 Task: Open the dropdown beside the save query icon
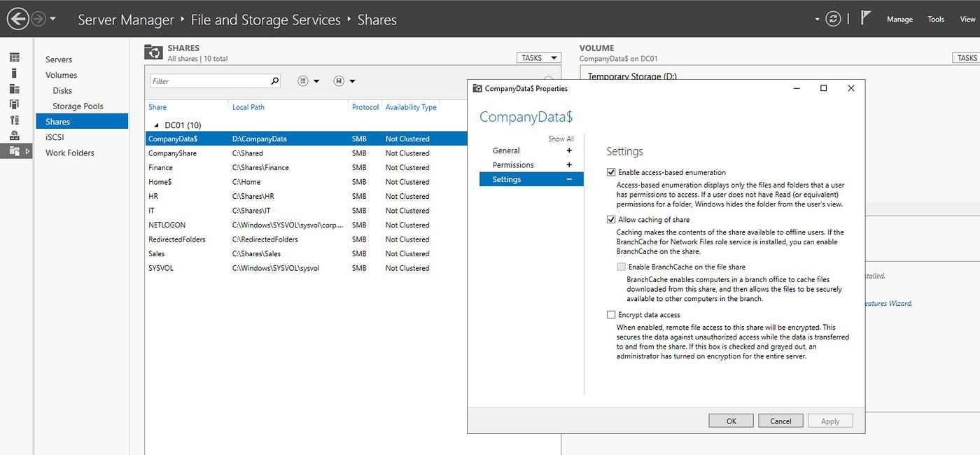point(352,82)
